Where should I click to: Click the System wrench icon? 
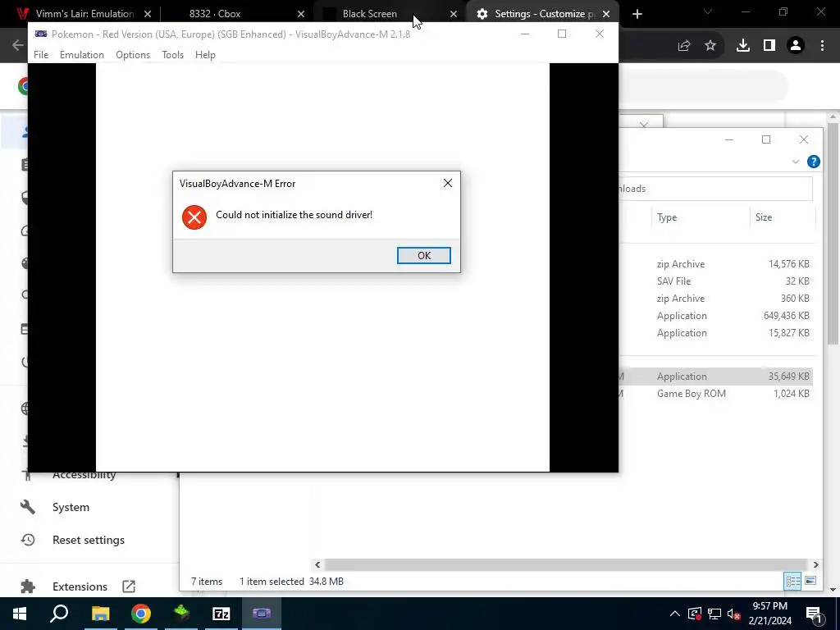point(28,507)
